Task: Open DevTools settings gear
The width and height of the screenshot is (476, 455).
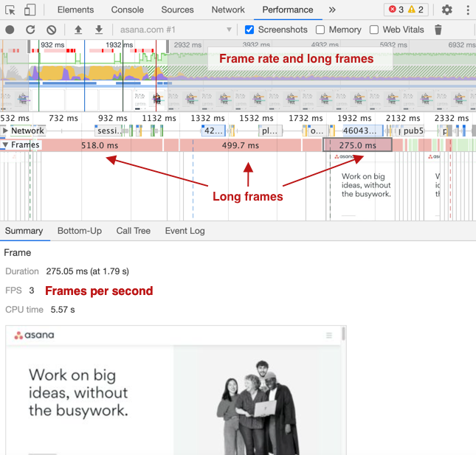Action: click(x=447, y=10)
